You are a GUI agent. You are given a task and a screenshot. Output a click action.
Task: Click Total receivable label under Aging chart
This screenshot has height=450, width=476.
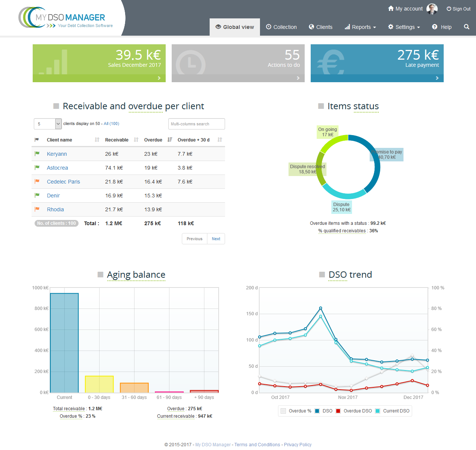coord(69,409)
